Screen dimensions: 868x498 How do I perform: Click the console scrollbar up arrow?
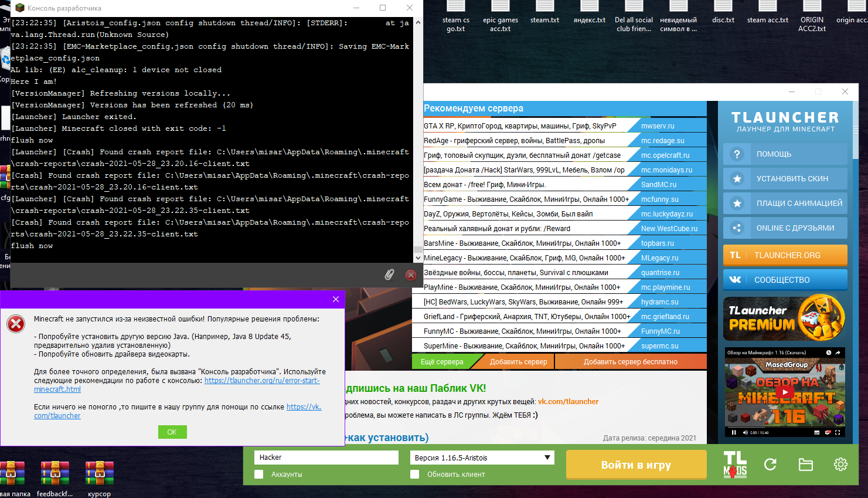coord(418,22)
